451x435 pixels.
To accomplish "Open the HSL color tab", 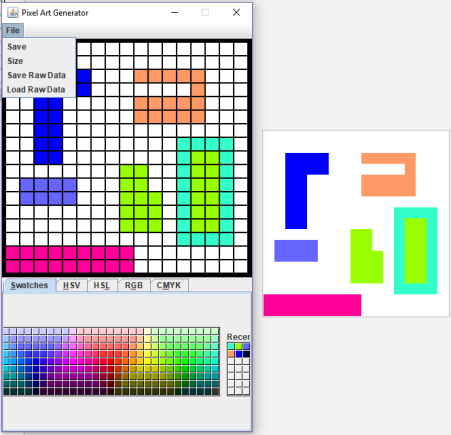I will pos(102,286).
